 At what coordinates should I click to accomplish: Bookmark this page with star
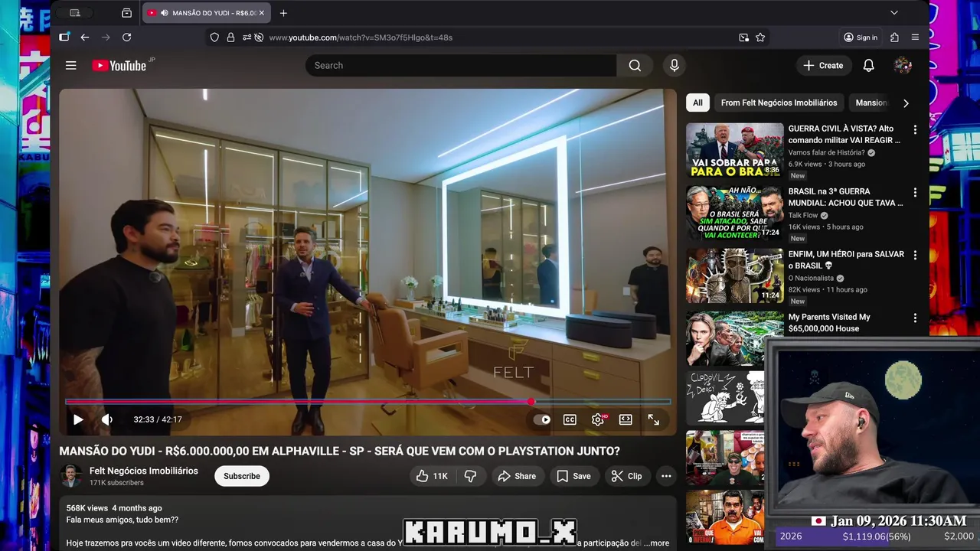760,37
